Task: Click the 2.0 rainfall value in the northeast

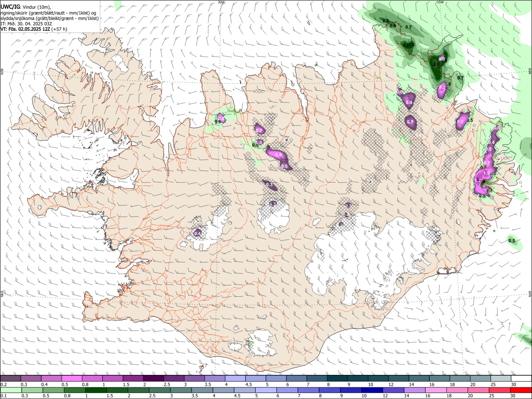Action: 436,64
